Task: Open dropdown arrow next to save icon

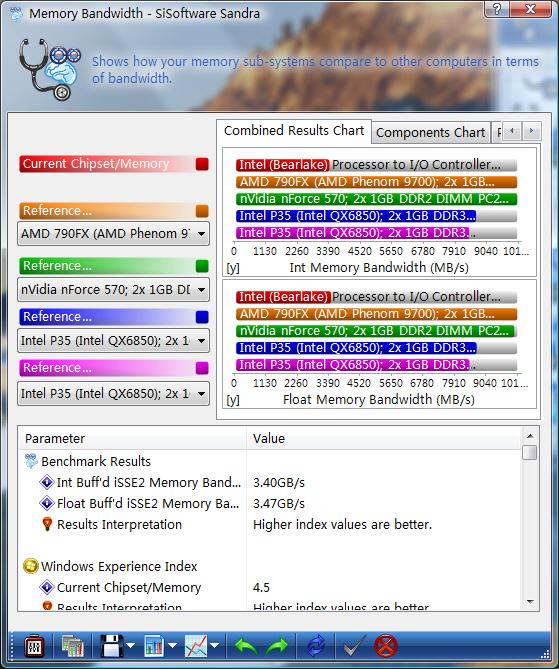Action: pyautogui.click(x=131, y=646)
